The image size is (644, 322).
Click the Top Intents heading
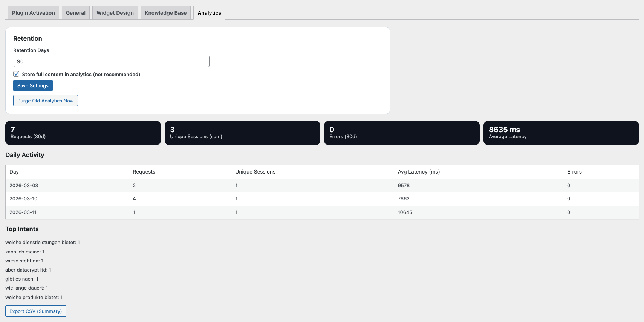[22, 229]
